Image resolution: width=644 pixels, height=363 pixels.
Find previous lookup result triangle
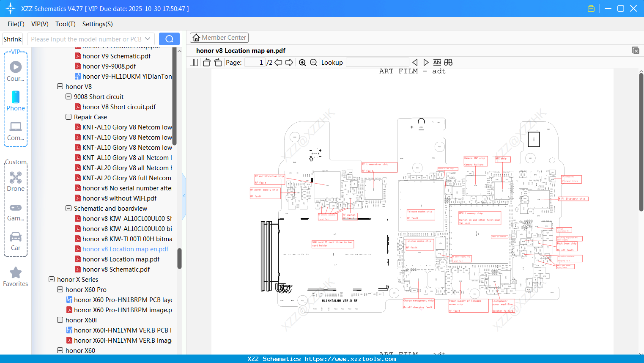(x=415, y=63)
